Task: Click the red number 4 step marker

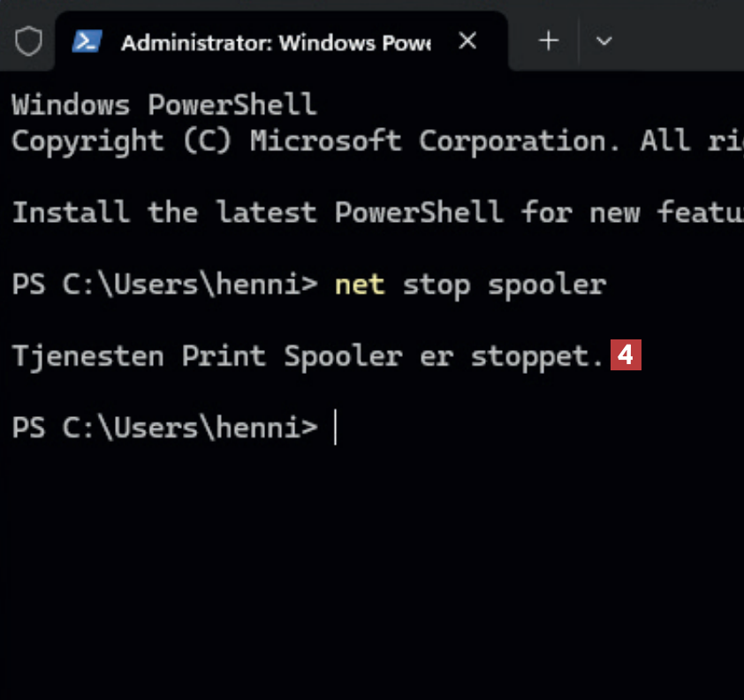Action: point(626,356)
